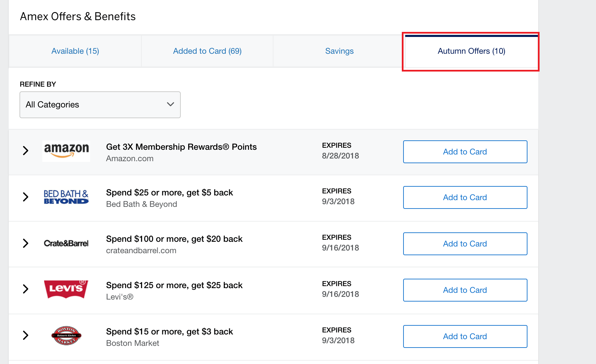The height and width of the screenshot is (364, 596).
Task: Open the All Categories dropdown
Action: click(100, 105)
